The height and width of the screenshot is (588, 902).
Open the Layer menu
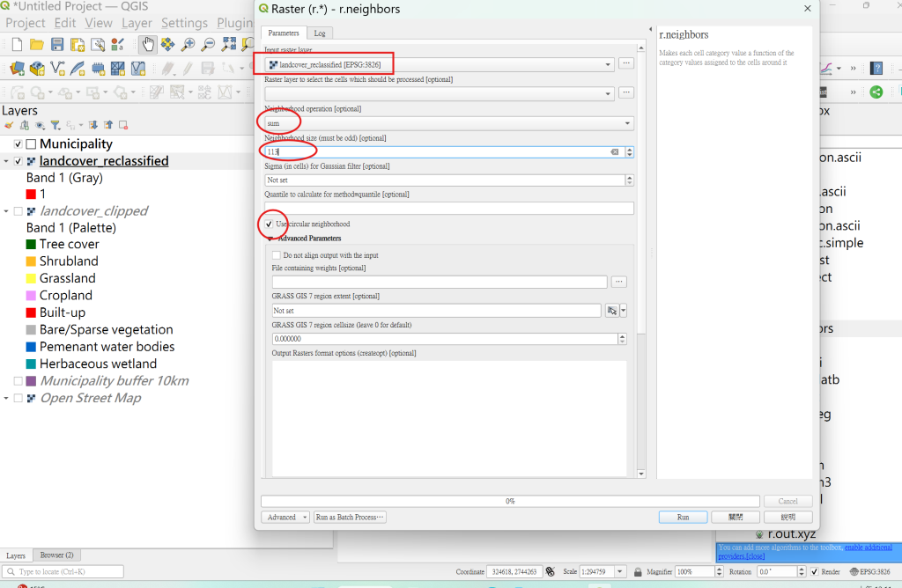[137, 23]
